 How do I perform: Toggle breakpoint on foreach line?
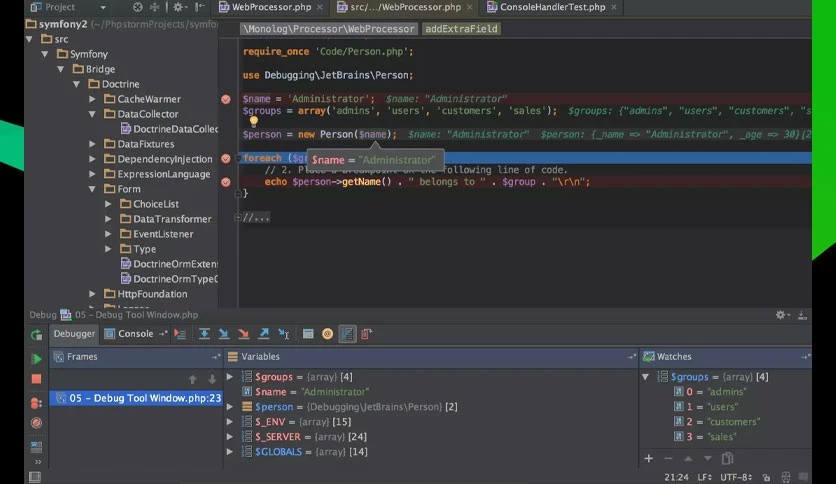(226, 158)
